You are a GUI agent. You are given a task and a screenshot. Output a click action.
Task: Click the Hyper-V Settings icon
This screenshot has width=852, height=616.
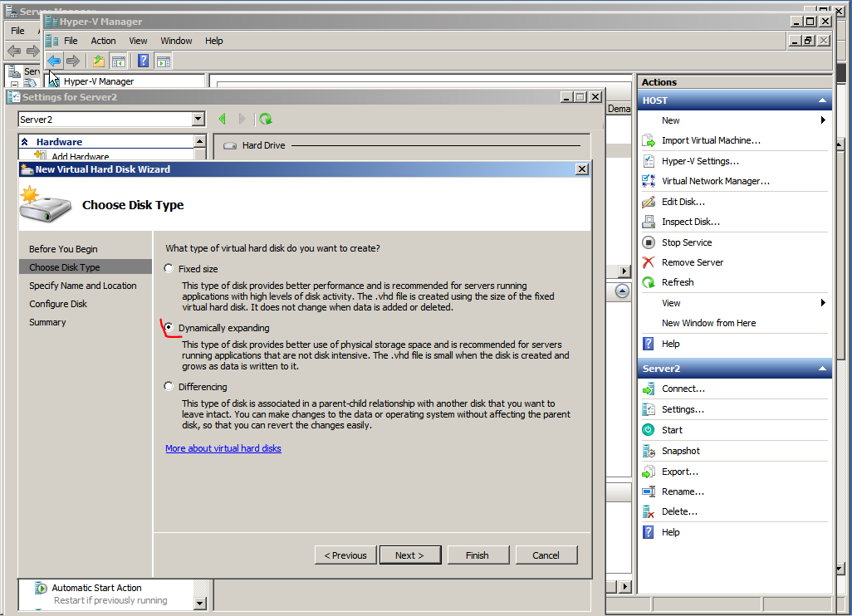pyautogui.click(x=649, y=161)
